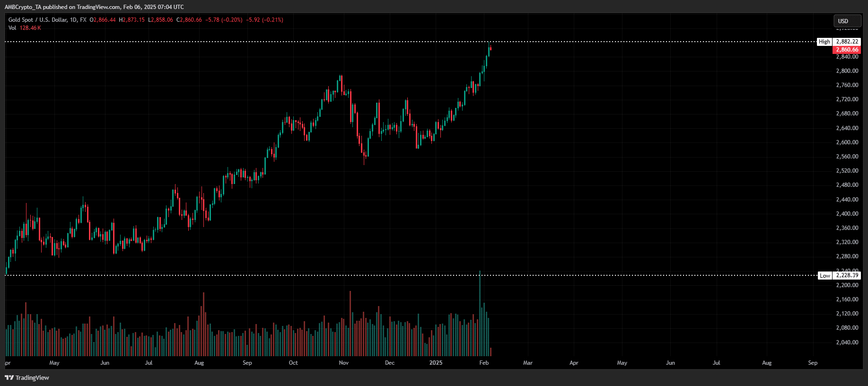The image size is (868, 386).
Task: Click the high value H2,873.15 in the header
Action: [x=132, y=20]
